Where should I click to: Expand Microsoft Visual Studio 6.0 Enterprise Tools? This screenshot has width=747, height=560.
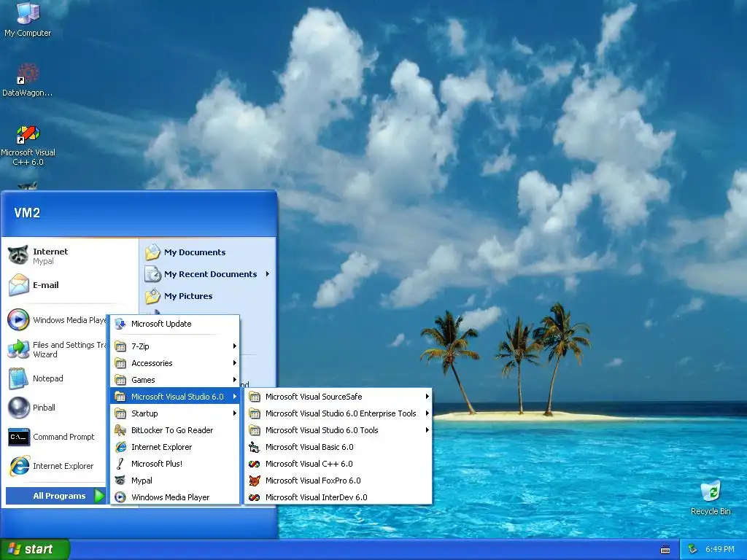click(x=338, y=413)
